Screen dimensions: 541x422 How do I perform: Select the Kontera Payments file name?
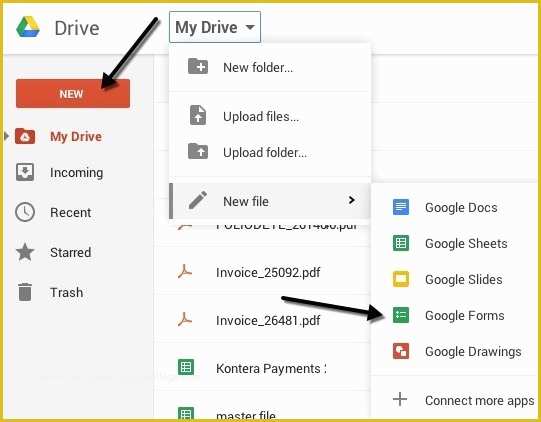pyautogui.click(x=271, y=369)
